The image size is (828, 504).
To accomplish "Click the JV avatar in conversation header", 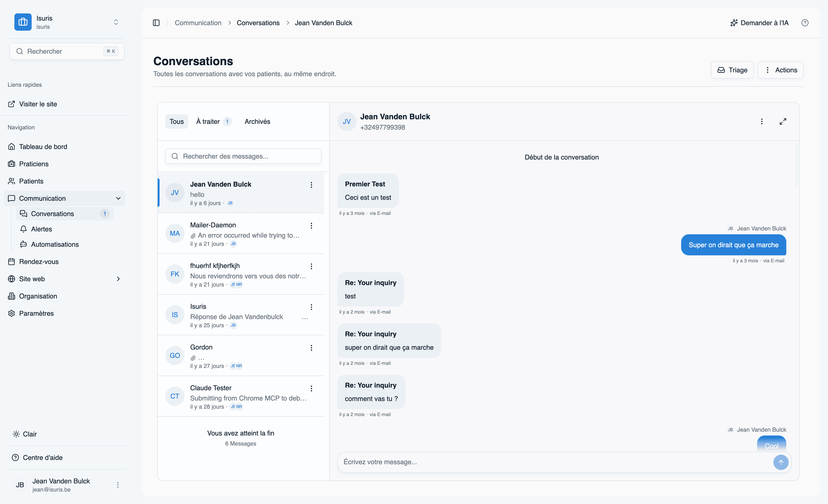I will click(x=347, y=121).
